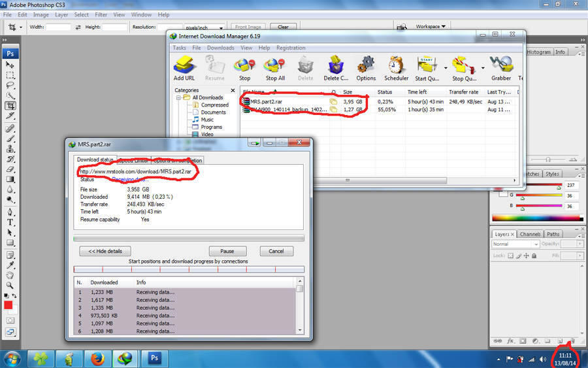Select the Eraser tool
This screenshot has height=368, width=588.
(x=10, y=169)
